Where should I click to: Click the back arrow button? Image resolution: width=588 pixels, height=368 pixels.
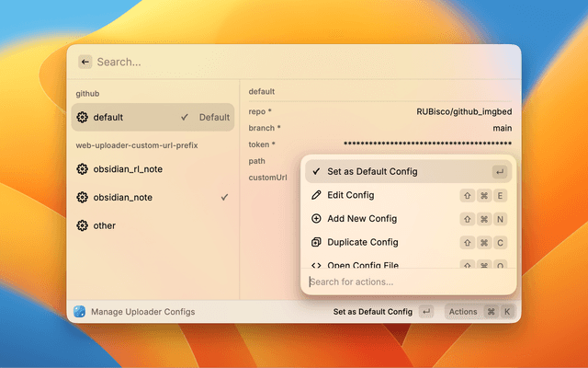point(85,62)
